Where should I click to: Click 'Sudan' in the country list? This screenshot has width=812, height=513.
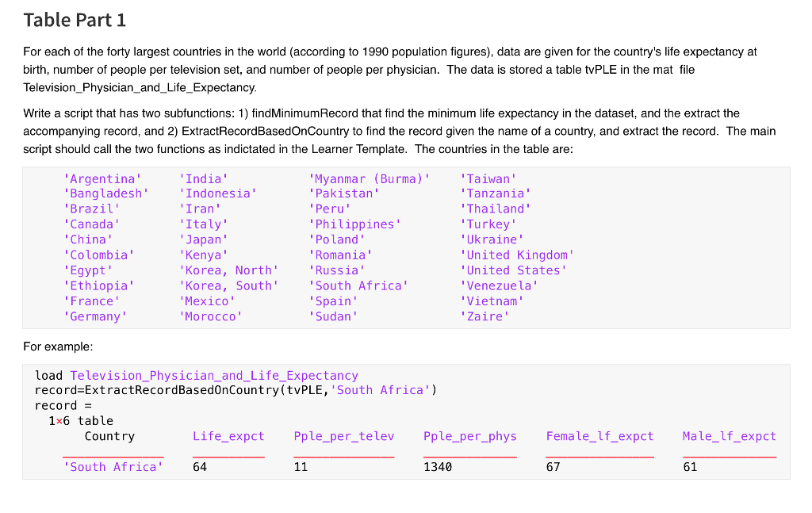[x=332, y=316]
